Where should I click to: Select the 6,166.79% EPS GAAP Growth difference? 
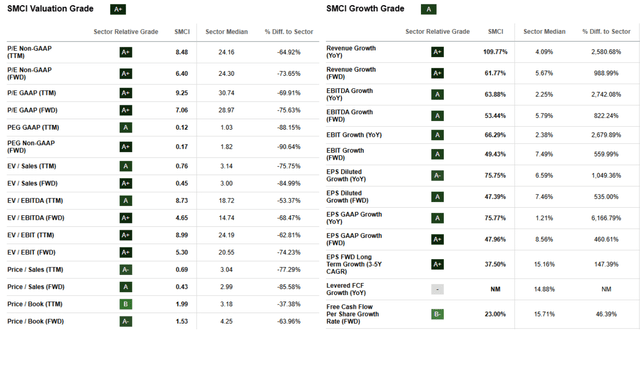click(x=606, y=218)
